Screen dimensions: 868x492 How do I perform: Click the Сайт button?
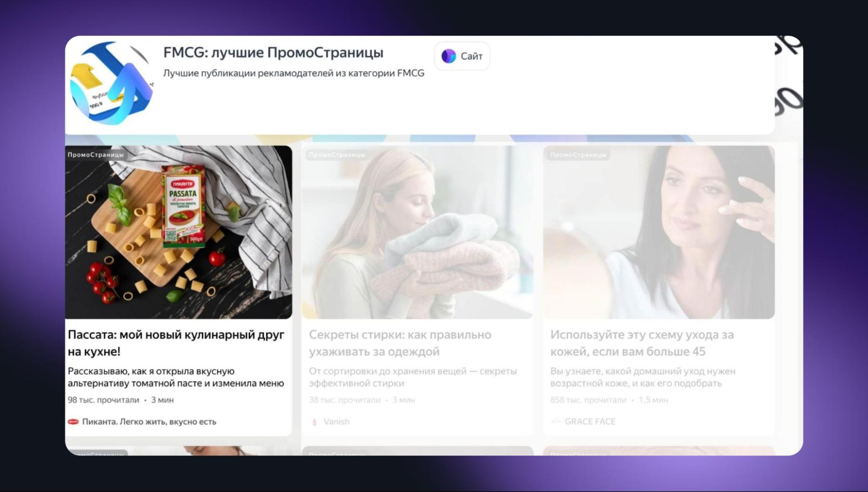[x=462, y=56]
